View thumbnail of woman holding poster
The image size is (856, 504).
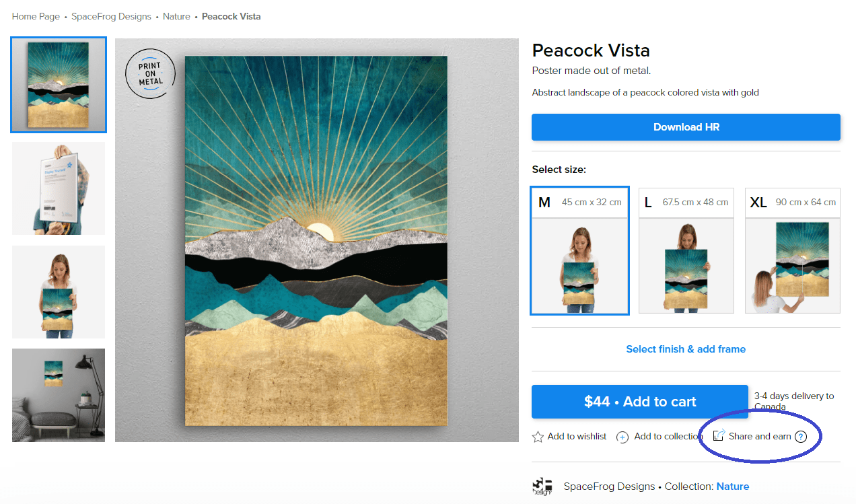coord(59,291)
